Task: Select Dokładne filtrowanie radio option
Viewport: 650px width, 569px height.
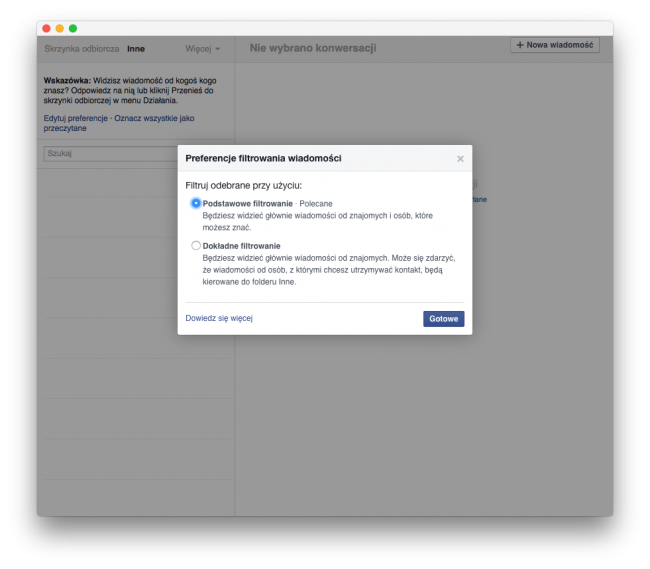Action: pyautogui.click(x=196, y=245)
